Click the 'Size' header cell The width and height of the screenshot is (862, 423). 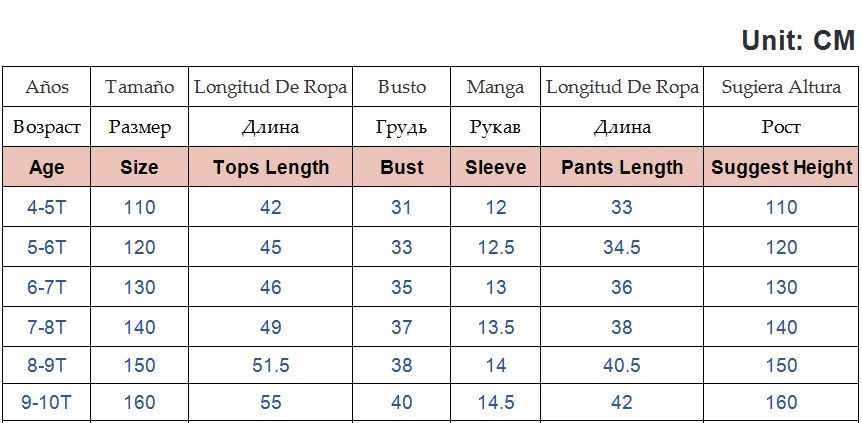139,167
